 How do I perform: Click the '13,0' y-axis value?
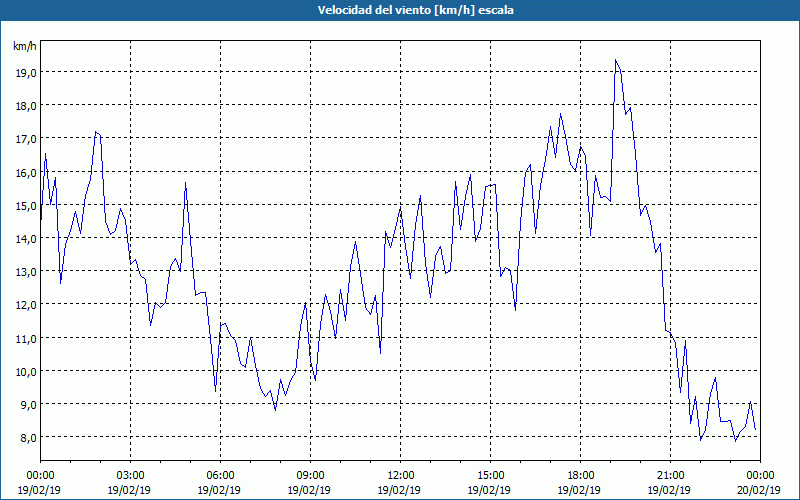26,272
